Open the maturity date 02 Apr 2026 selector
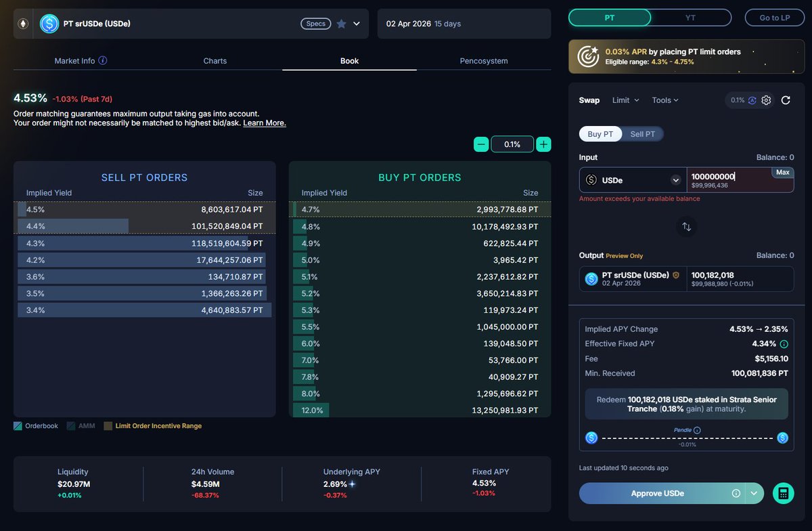This screenshot has width=812, height=531. (x=464, y=24)
